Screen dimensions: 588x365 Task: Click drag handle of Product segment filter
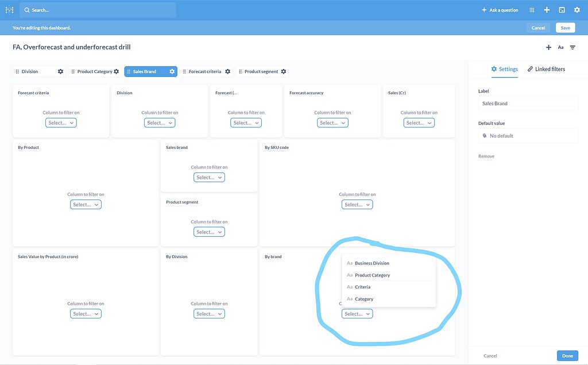[241, 71]
